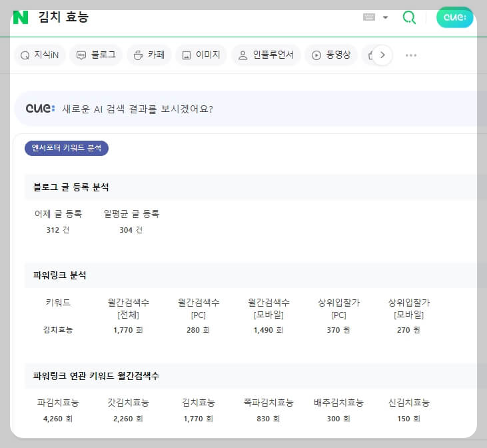Click the 304 건 value
This screenshot has width=487, height=448.
(131, 230)
